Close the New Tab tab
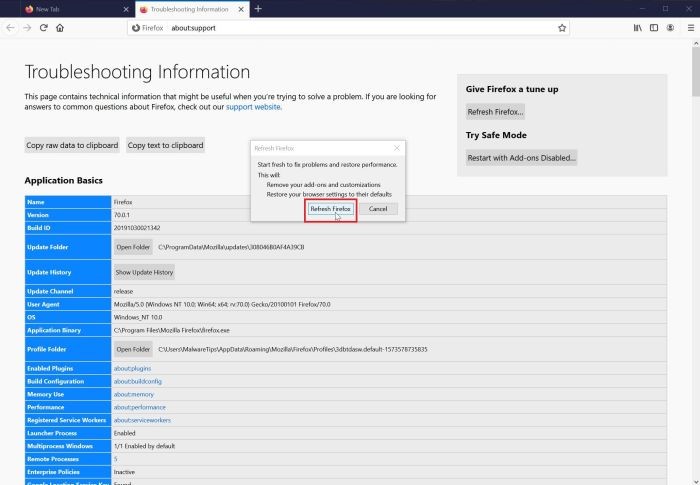700x485 pixels. [x=126, y=9]
